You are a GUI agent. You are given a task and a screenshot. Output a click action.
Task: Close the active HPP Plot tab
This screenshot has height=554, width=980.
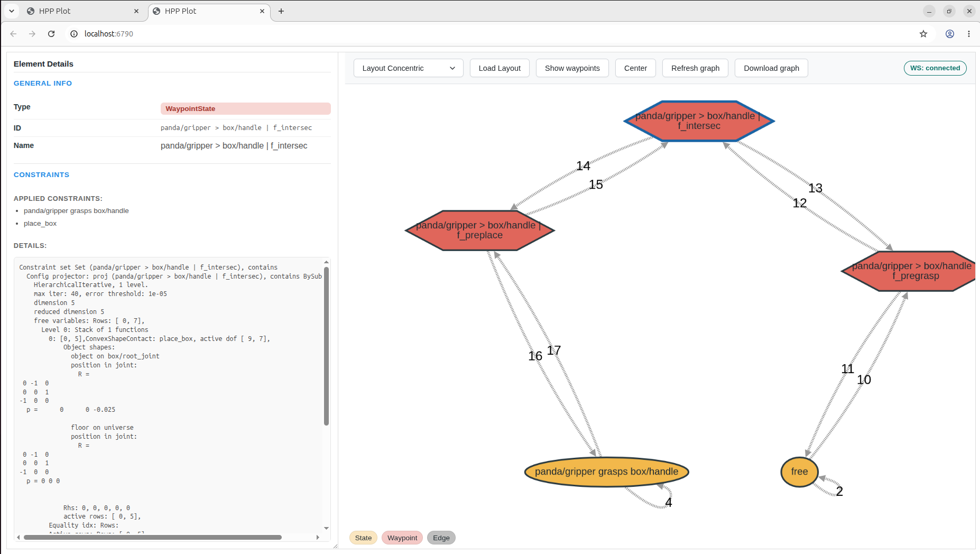coord(262,11)
